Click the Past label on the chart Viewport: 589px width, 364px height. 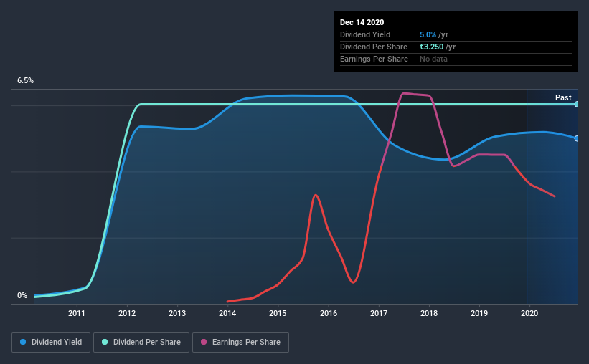[563, 97]
